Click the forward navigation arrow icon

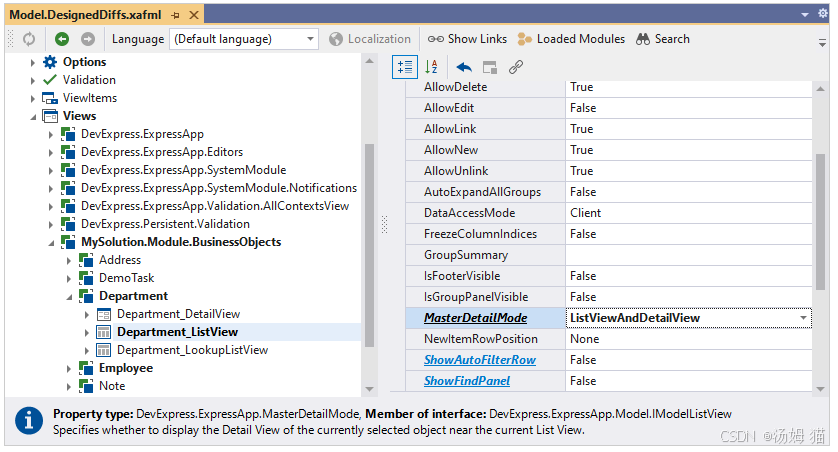[x=88, y=39]
